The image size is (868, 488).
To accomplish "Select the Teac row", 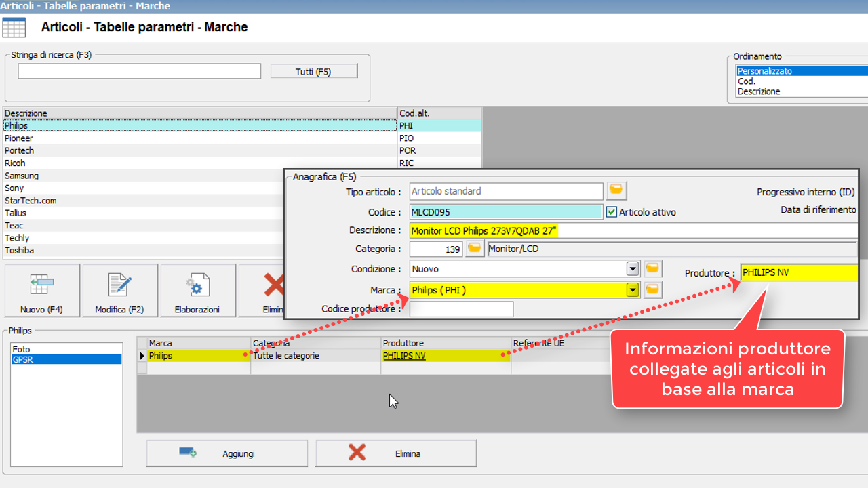I will tap(144, 226).
